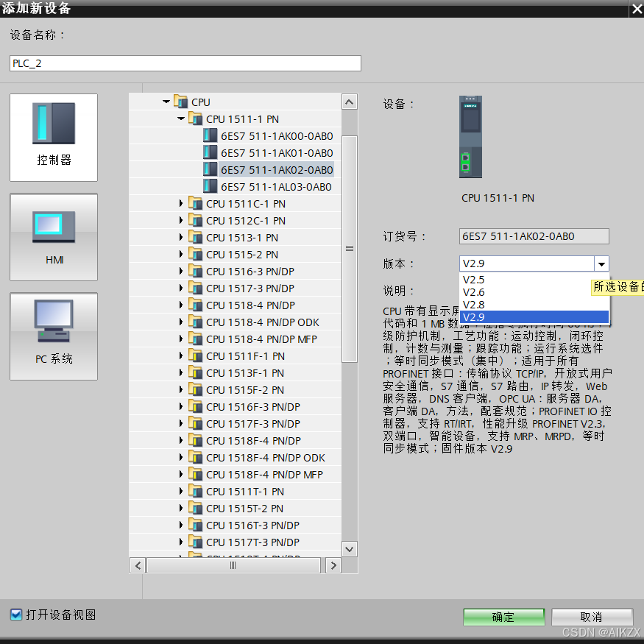
Task: Open the version (版本) dropdown arrow
Action: coord(601,263)
